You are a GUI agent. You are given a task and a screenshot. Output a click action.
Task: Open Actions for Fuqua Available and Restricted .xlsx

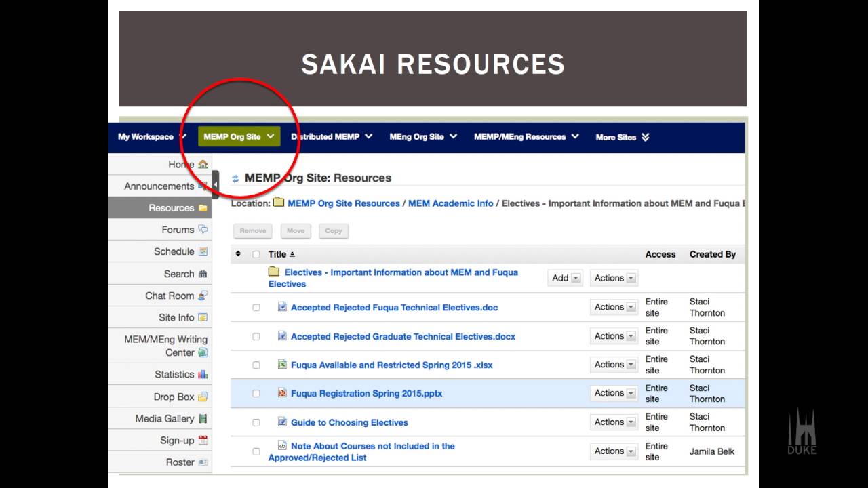click(614, 364)
